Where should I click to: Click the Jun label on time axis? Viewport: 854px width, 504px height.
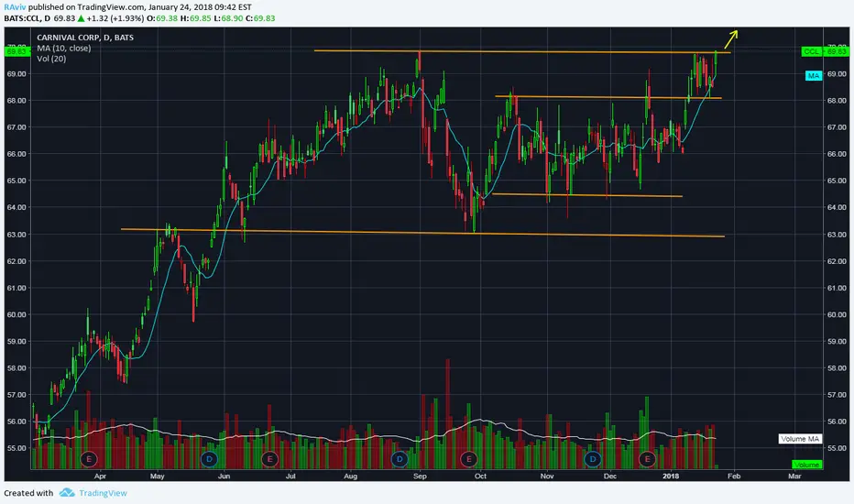[224, 477]
